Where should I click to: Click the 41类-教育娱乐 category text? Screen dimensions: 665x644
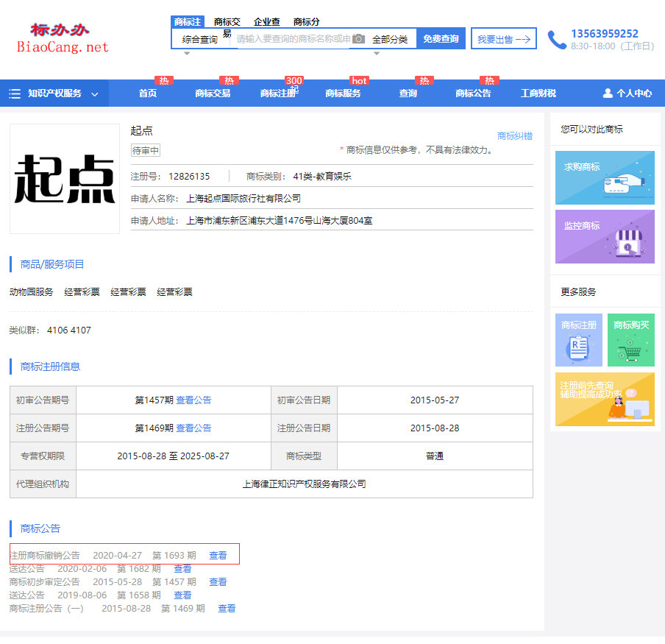pyautogui.click(x=322, y=177)
